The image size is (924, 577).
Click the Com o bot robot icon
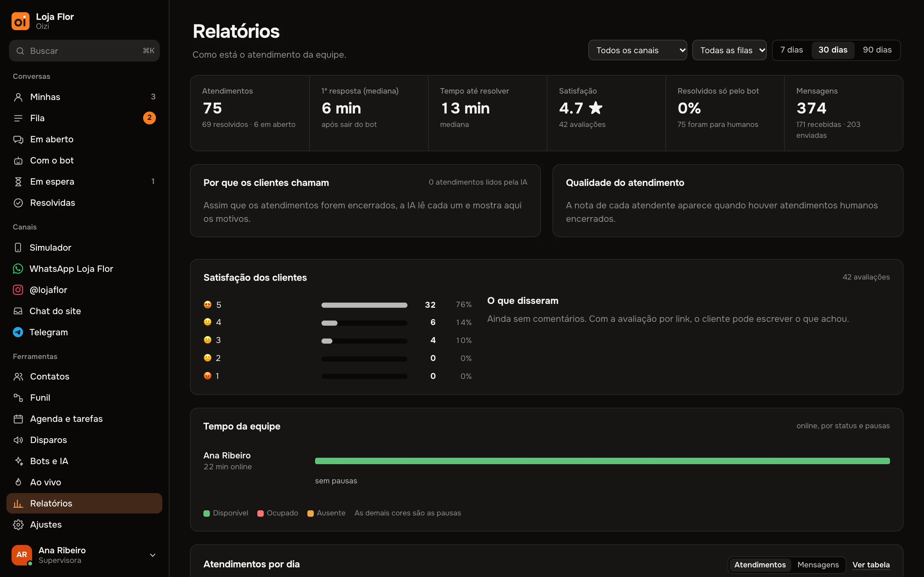tap(18, 161)
